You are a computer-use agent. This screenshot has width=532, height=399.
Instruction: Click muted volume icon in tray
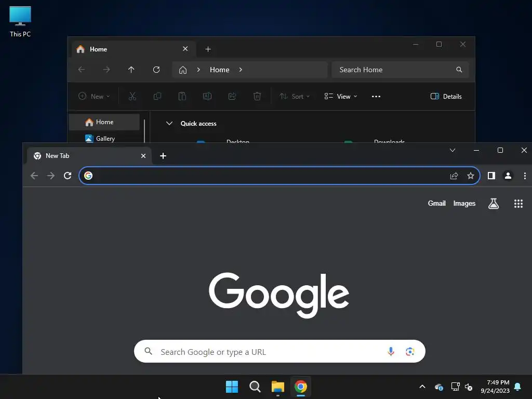(x=469, y=387)
